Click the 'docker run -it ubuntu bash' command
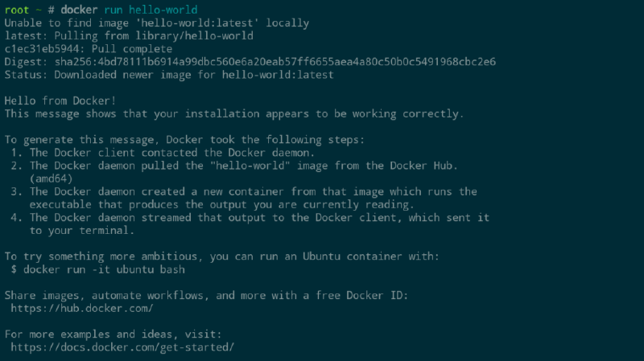 pyautogui.click(x=105, y=269)
